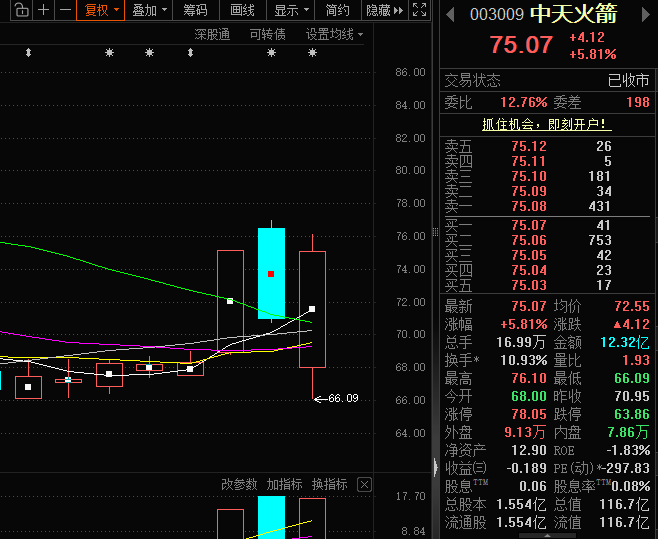Click the 均价 value 72.55
The image size is (658, 539).
pyautogui.click(x=632, y=306)
